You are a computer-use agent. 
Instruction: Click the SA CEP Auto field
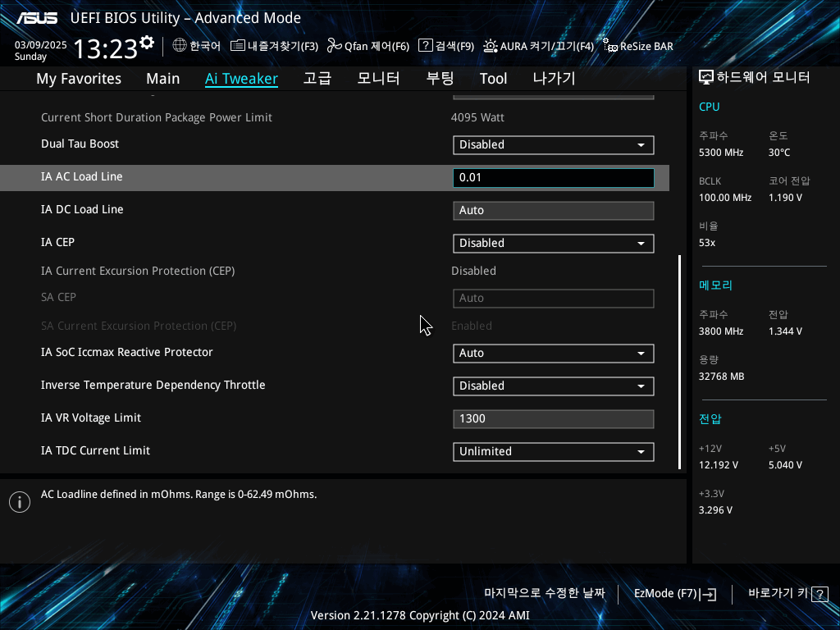[x=554, y=299]
